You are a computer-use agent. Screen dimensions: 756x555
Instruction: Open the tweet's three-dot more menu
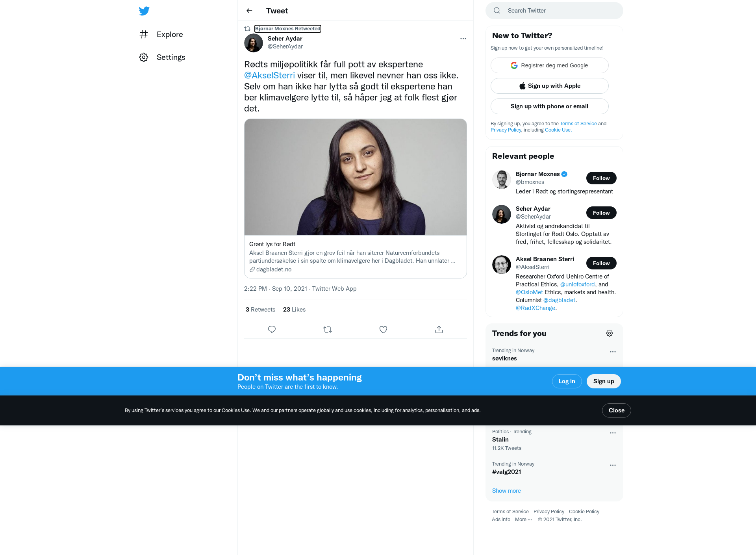point(463,39)
